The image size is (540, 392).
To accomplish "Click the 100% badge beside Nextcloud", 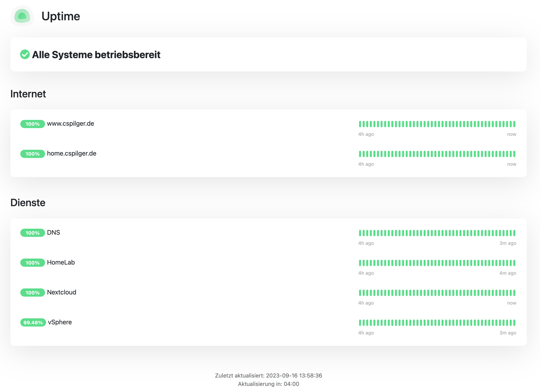I will point(32,293).
